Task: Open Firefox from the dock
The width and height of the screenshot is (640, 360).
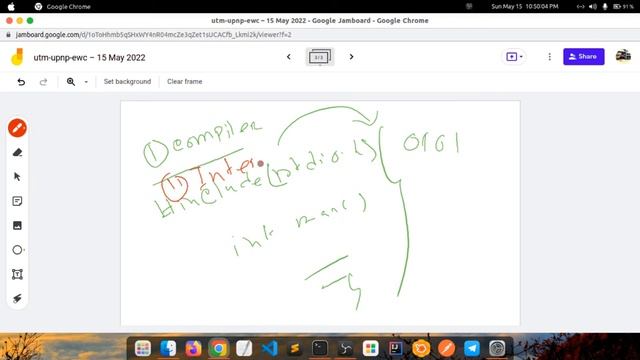Action: pyautogui.click(x=193, y=348)
